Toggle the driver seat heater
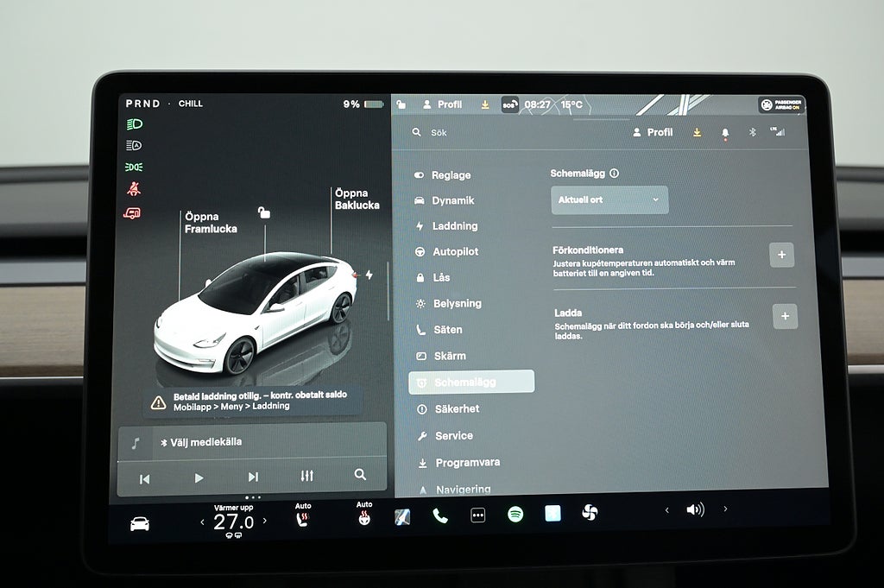This screenshot has width=884, height=588. pyautogui.click(x=303, y=520)
